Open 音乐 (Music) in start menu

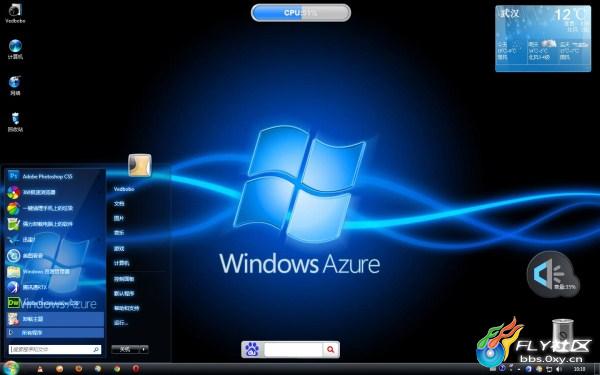119,233
